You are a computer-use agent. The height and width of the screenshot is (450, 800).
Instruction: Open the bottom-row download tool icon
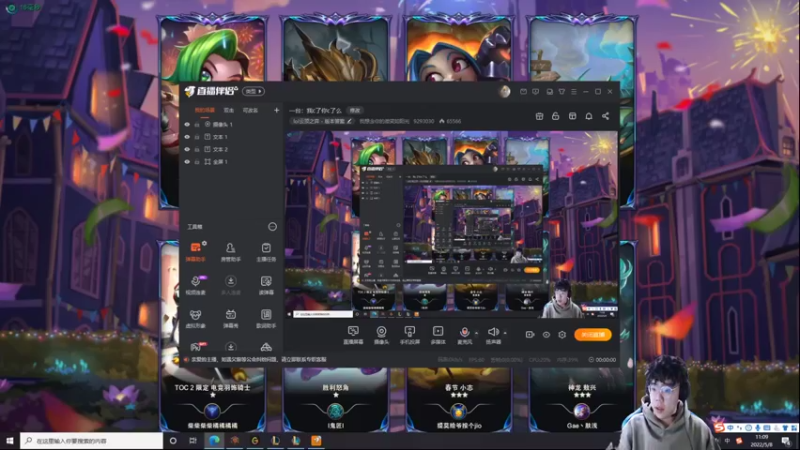pos(231,347)
